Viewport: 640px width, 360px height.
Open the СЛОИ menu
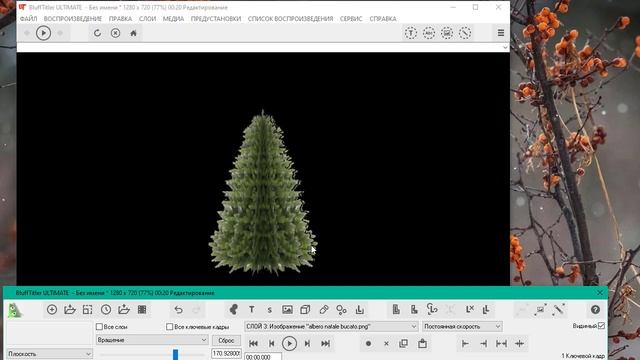(x=147, y=19)
